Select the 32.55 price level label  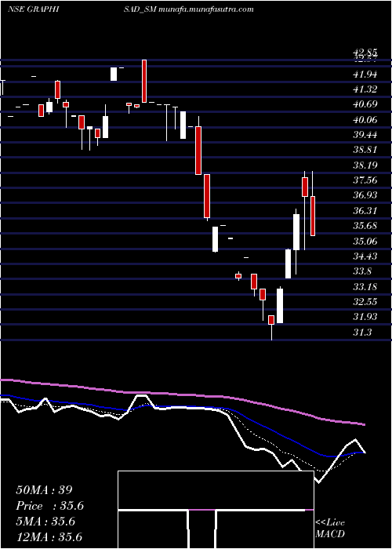(365, 302)
